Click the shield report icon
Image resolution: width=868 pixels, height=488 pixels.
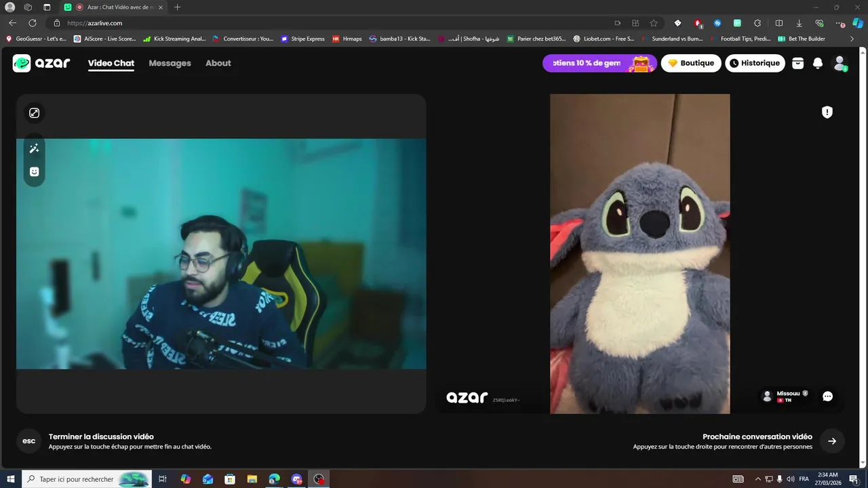coord(827,113)
